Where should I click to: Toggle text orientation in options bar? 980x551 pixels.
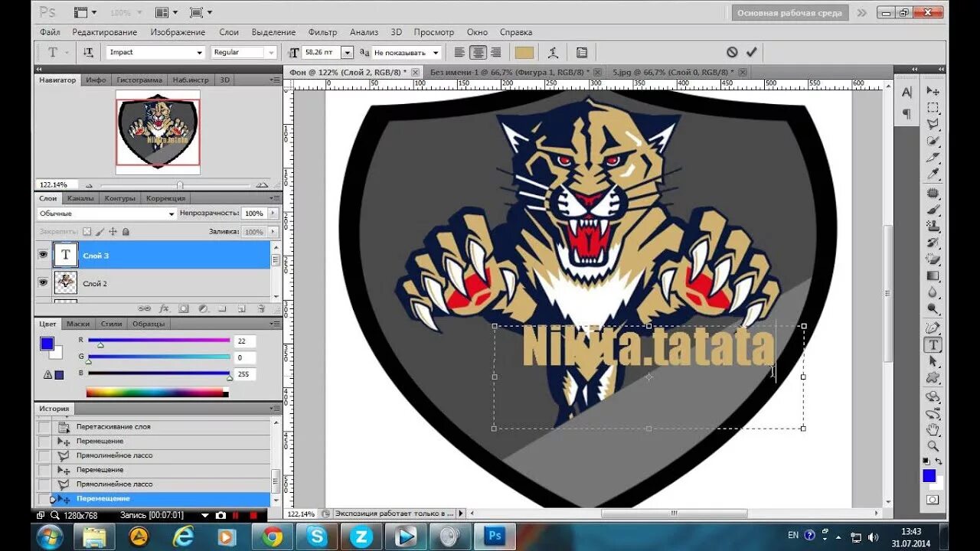tap(88, 52)
